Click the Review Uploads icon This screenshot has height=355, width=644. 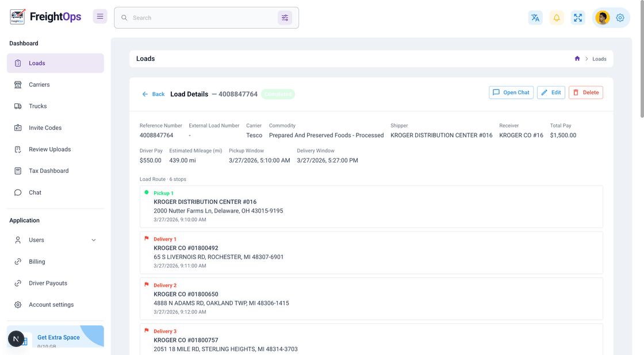18,149
